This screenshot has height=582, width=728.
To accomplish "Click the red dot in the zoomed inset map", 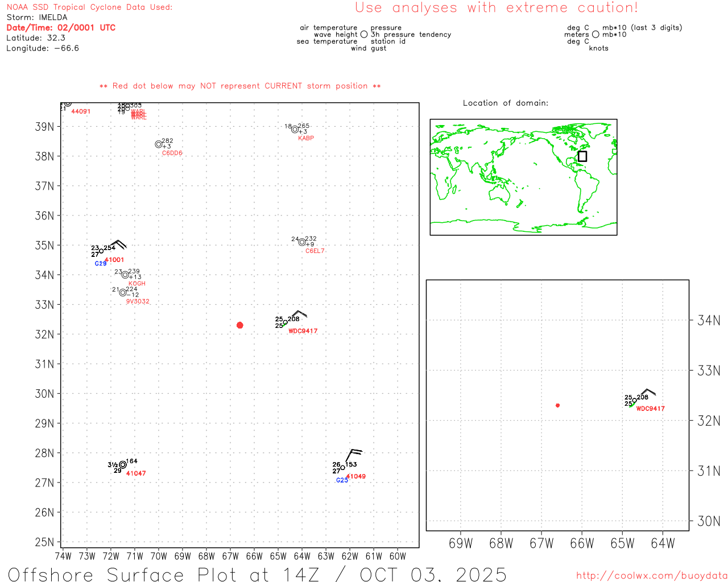I will (x=557, y=405).
